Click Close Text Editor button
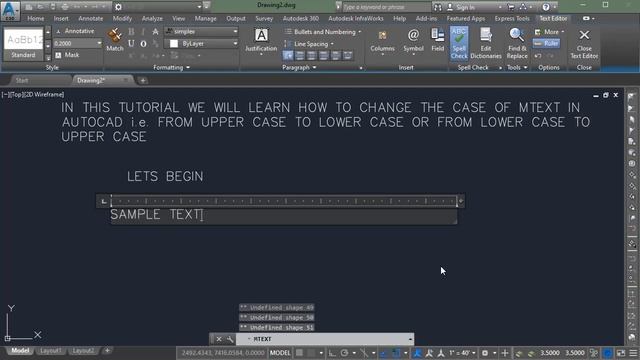This screenshot has height=360, width=640. pyautogui.click(x=584, y=43)
